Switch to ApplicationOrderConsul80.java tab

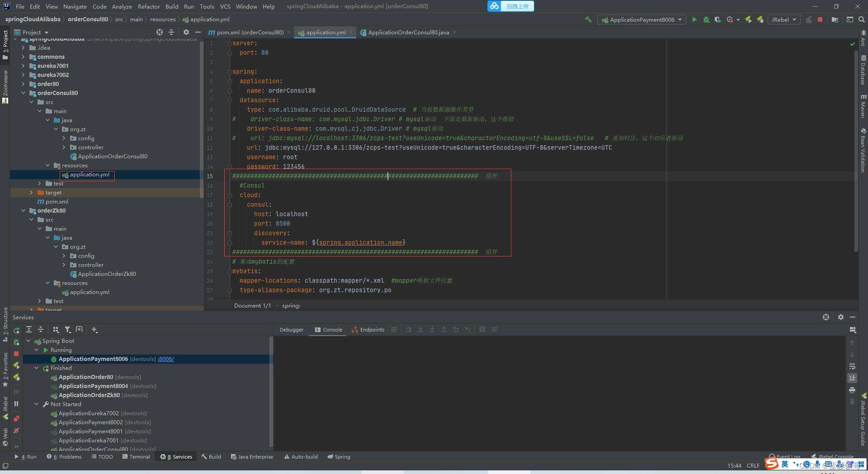pyautogui.click(x=408, y=32)
